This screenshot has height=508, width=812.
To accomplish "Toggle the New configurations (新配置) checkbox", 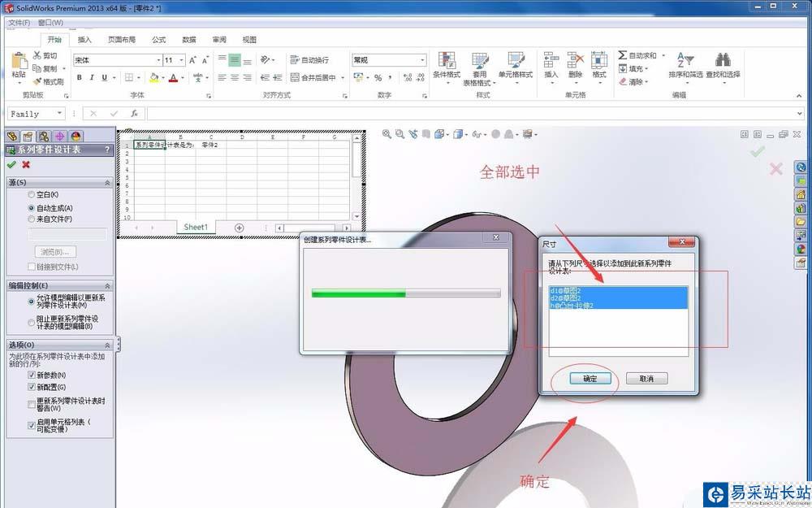I will click(x=32, y=387).
